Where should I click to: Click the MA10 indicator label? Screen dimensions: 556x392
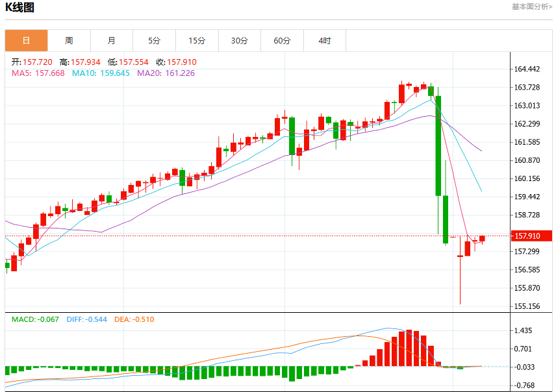pos(101,73)
